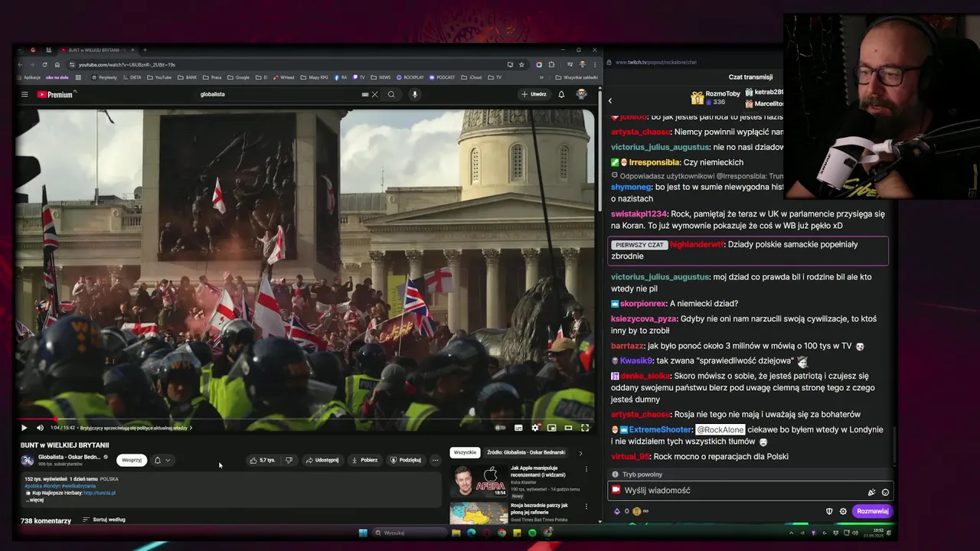Toggle autoplay switch in player controls

pos(501,428)
